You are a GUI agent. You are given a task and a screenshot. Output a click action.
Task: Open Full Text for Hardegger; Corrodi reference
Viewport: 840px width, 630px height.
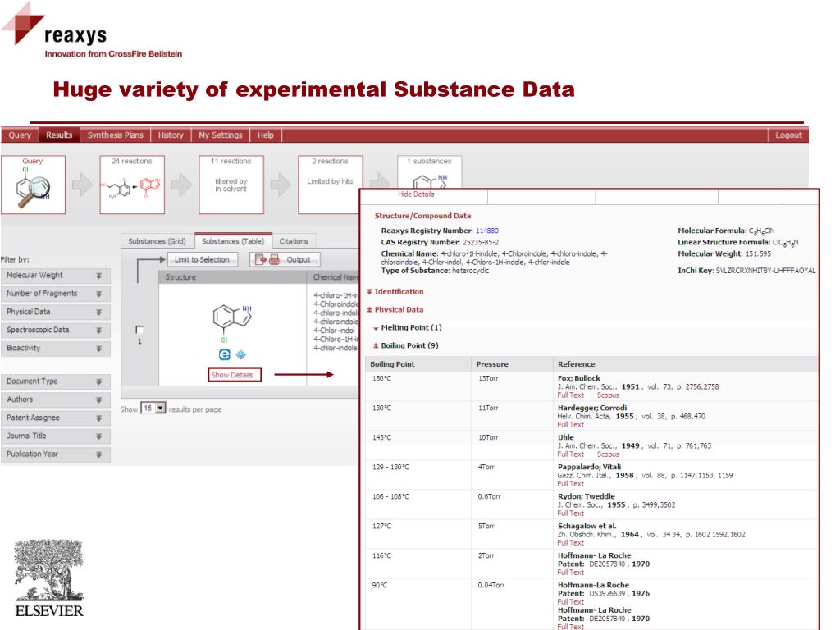(571, 424)
